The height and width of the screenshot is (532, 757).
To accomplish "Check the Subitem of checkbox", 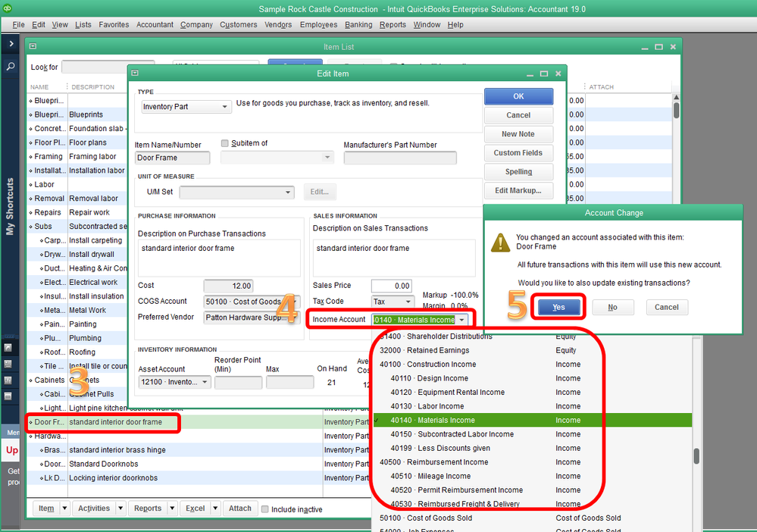I will point(224,143).
